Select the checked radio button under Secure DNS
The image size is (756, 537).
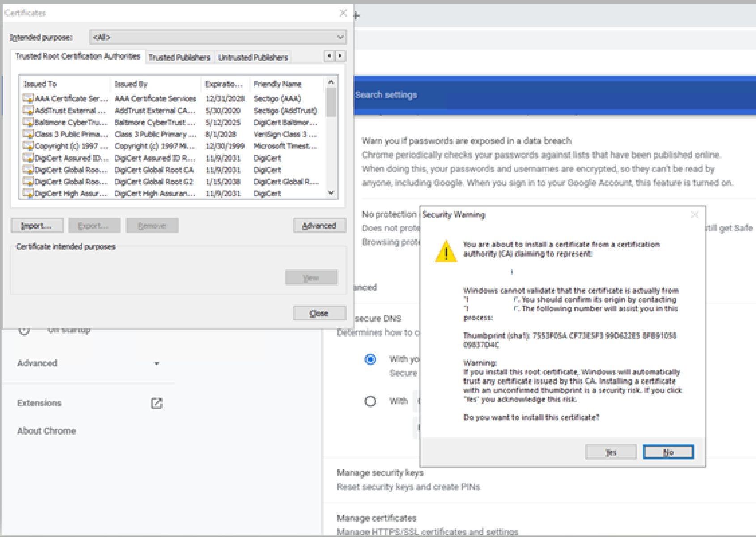pos(370,359)
